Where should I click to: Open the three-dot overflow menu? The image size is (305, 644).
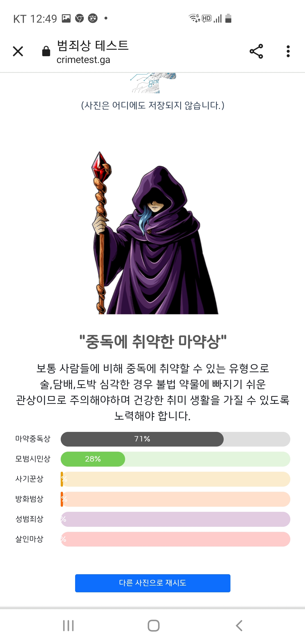(x=288, y=51)
